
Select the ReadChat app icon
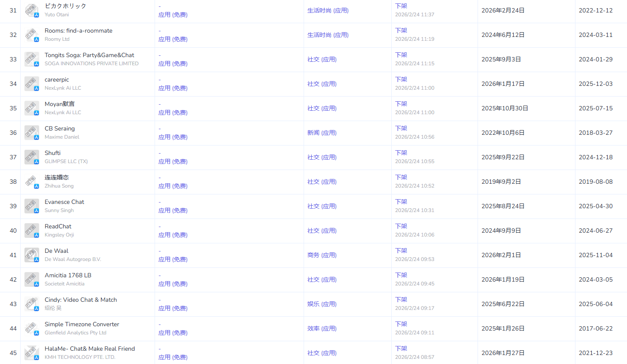(32, 231)
